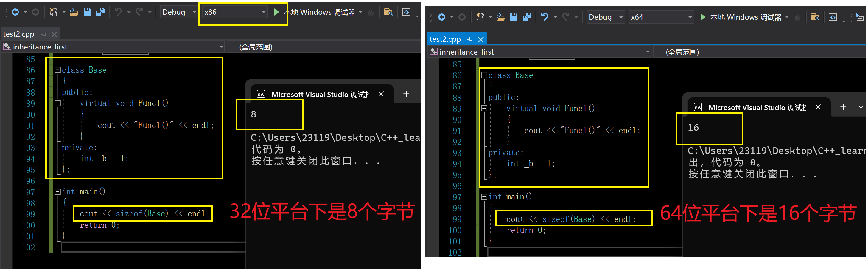Save test2.cpp in the x64 window
The height and width of the screenshot is (274, 868).
click(x=514, y=17)
